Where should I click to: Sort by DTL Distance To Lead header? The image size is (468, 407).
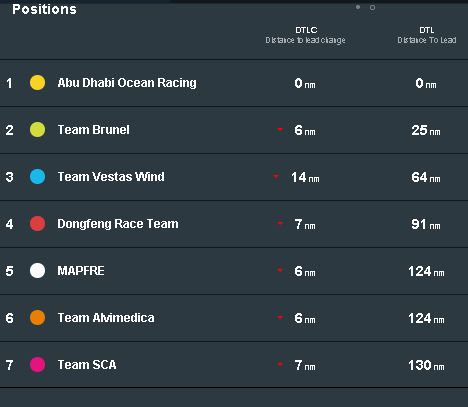tap(427, 35)
